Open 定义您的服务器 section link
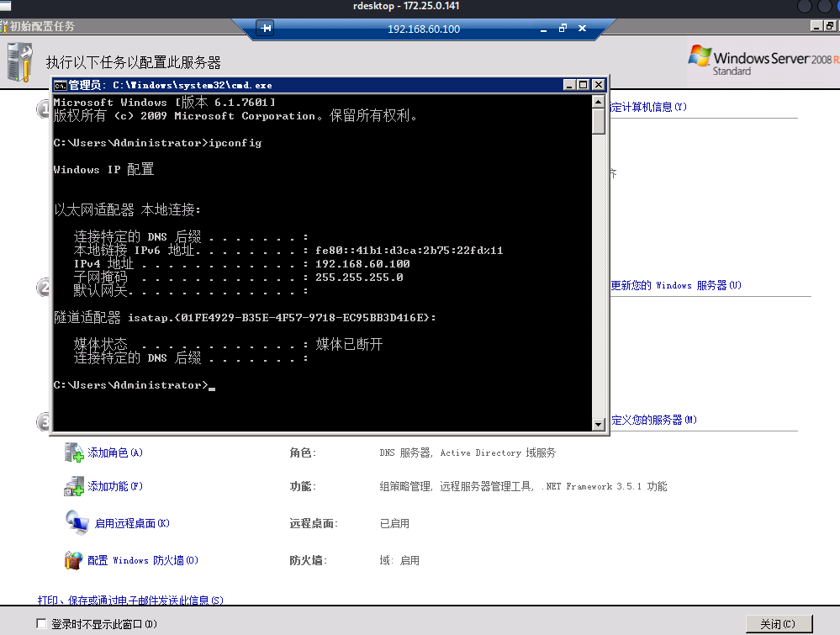The width and height of the screenshot is (840, 635). click(x=654, y=421)
